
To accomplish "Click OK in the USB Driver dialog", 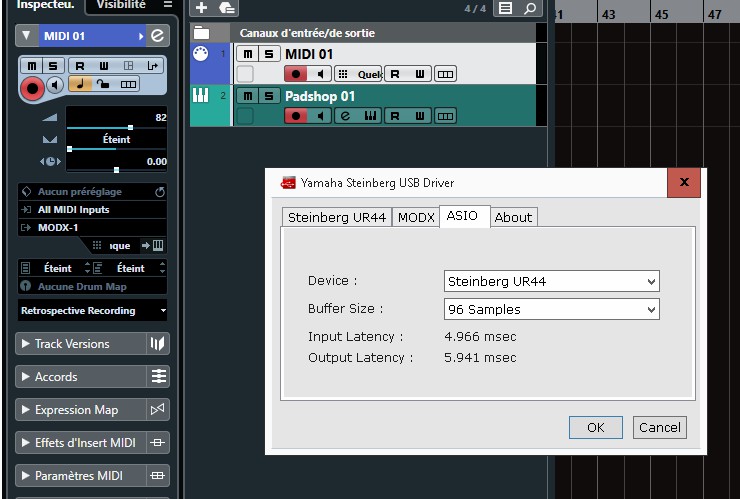I will tap(596, 428).
